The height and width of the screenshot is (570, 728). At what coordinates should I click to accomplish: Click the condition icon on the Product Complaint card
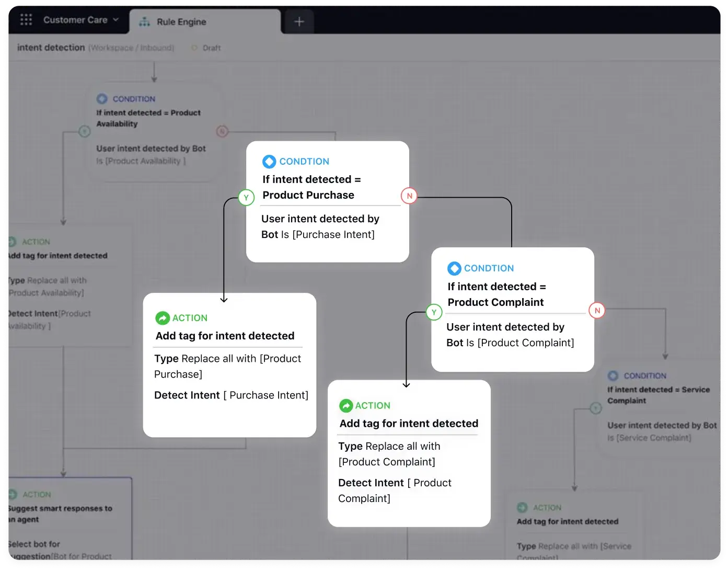[454, 268]
